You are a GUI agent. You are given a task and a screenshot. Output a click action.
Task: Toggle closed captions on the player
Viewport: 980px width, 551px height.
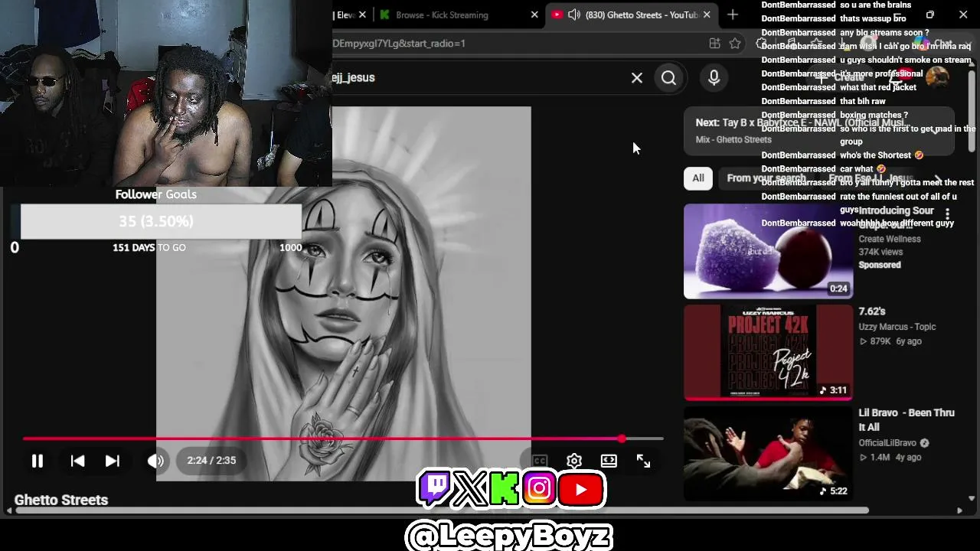tap(540, 461)
